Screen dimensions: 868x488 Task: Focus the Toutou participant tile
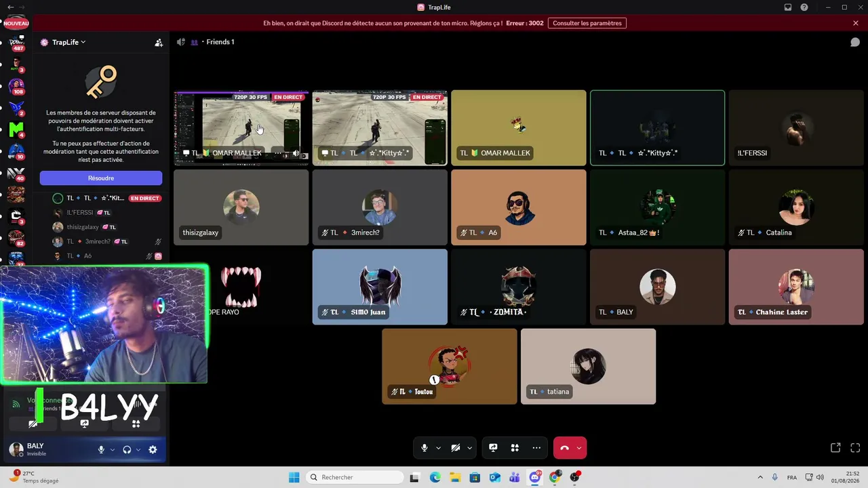click(x=450, y=367)
